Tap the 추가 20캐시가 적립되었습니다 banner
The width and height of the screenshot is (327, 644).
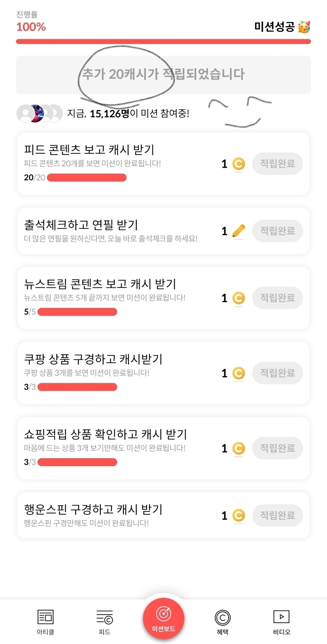163,75
